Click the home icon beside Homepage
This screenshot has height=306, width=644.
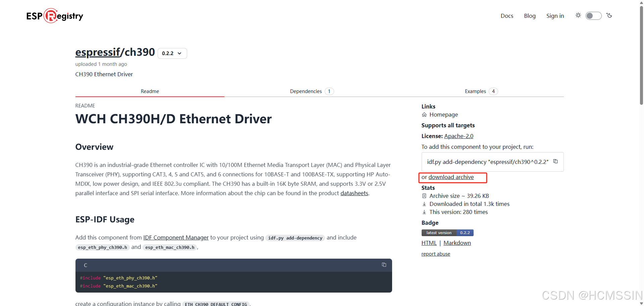424,115
